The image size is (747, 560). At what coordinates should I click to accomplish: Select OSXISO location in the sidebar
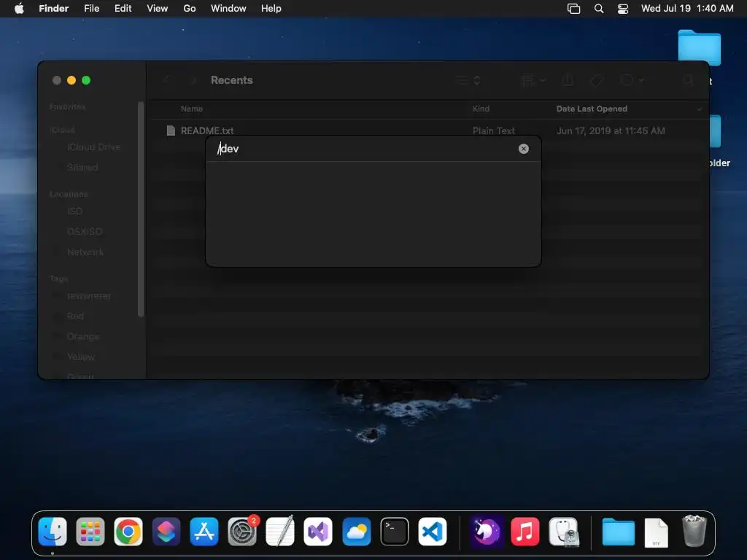point(85,231)
